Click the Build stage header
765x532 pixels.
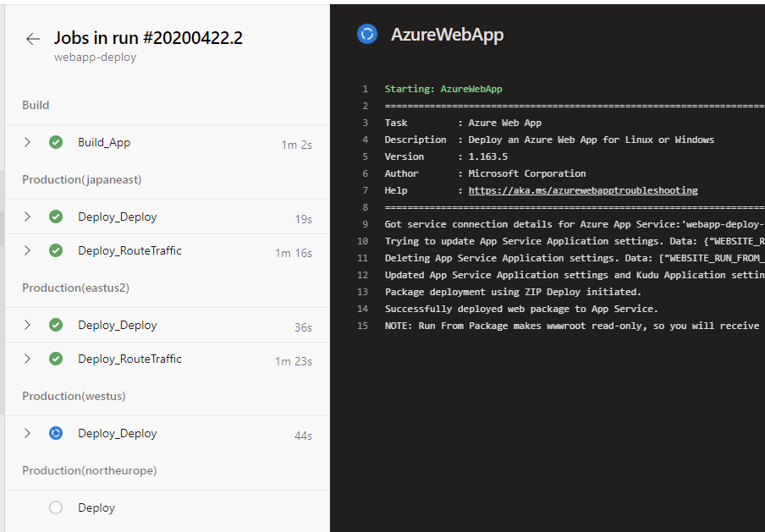point(36,106)
